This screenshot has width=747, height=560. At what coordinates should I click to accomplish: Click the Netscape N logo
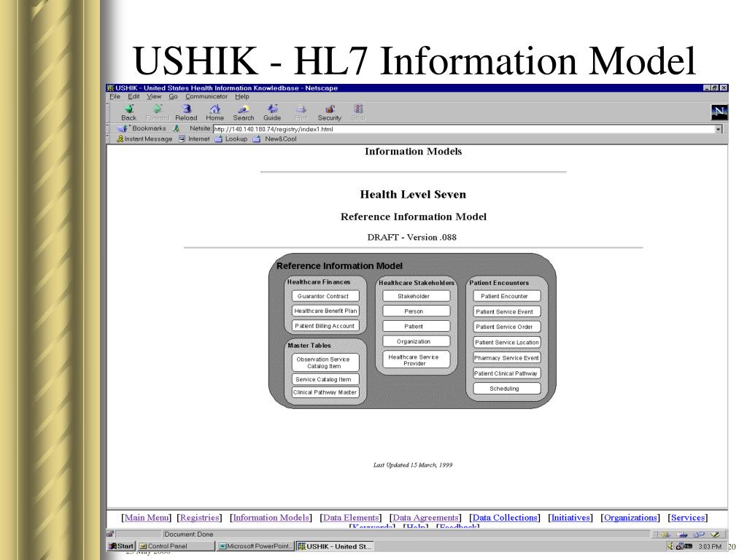(x=719, y=112)
